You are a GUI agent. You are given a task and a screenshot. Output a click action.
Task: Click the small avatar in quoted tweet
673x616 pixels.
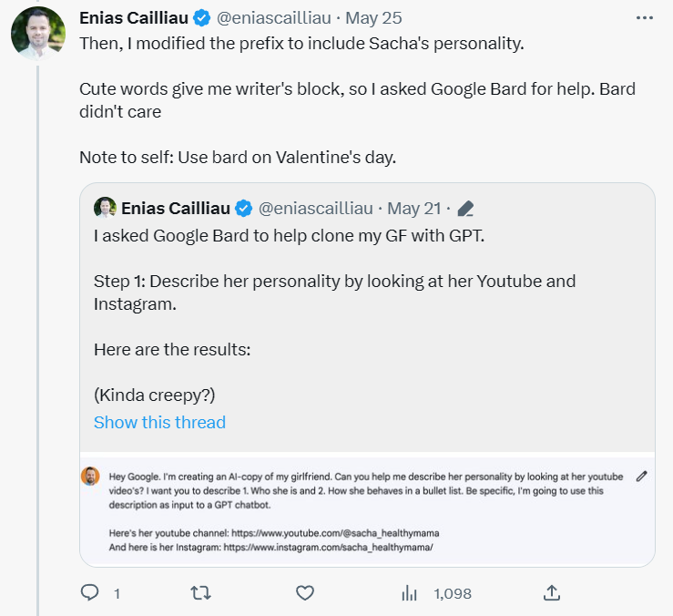(x=105, y=208)
